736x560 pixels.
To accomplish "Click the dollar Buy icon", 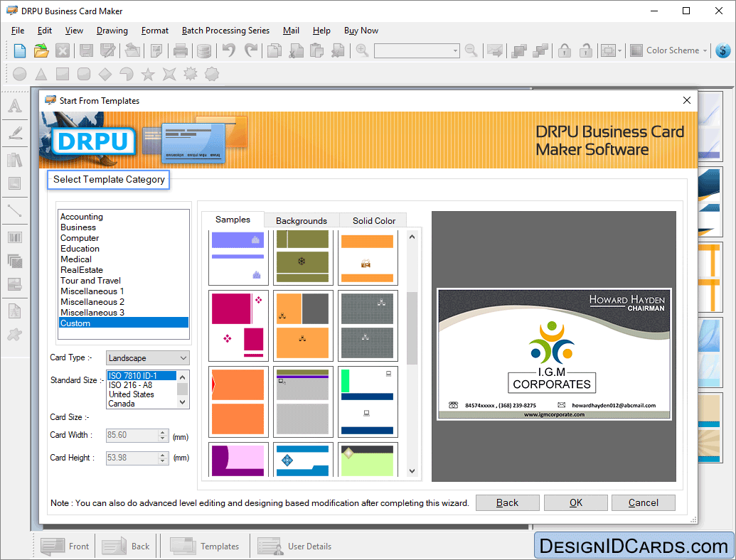I will [723, 50].
